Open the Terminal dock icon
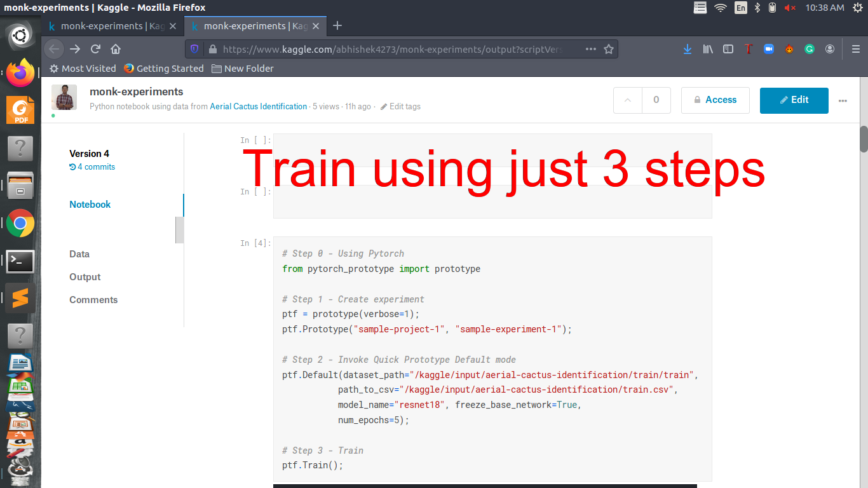The image size is (868, 488). (20, 261)
